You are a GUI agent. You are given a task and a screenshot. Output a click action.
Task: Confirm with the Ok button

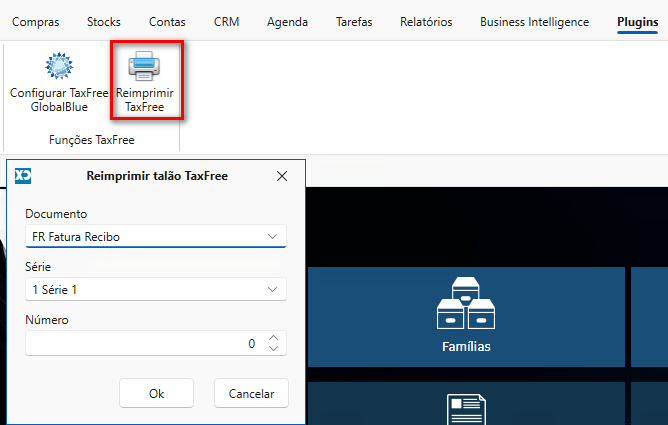[156, 393]
